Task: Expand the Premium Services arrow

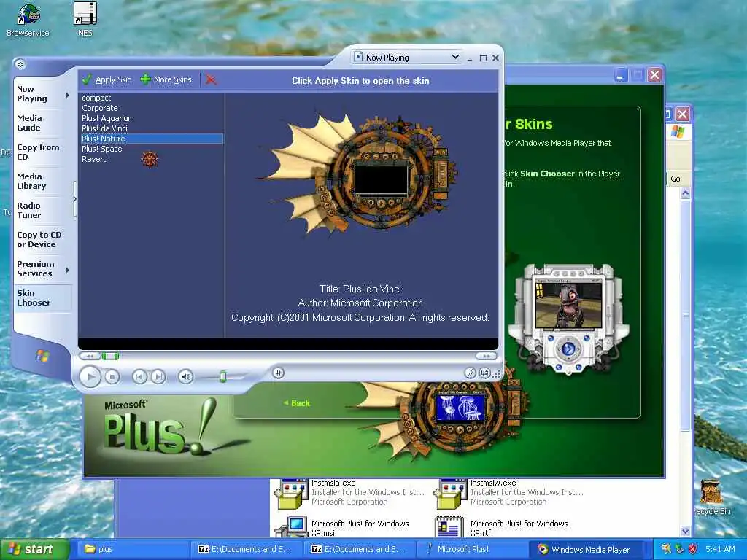Action: click(68, 270)
